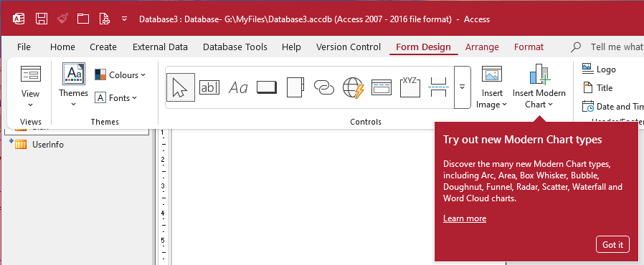Click the Date and Time button

click(x=612, y=107)
